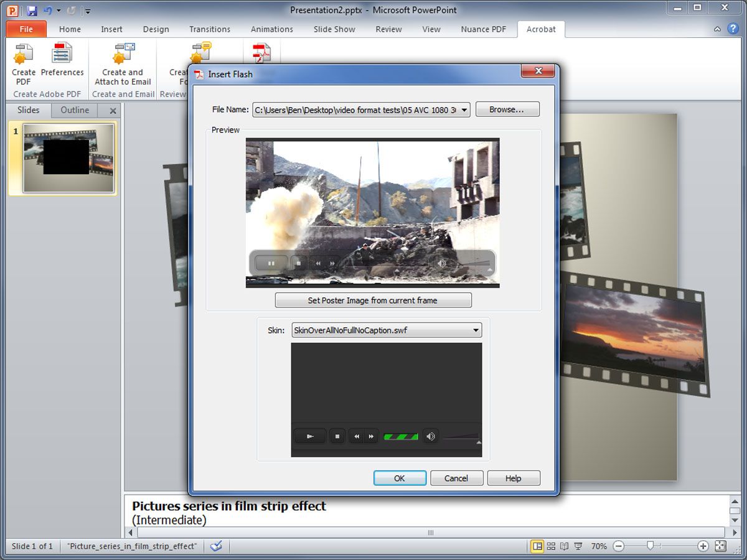The height and width of the screenshot is (560, 747).
Task: Switch to the Insert ribbon tab
Action: (111, 29)
